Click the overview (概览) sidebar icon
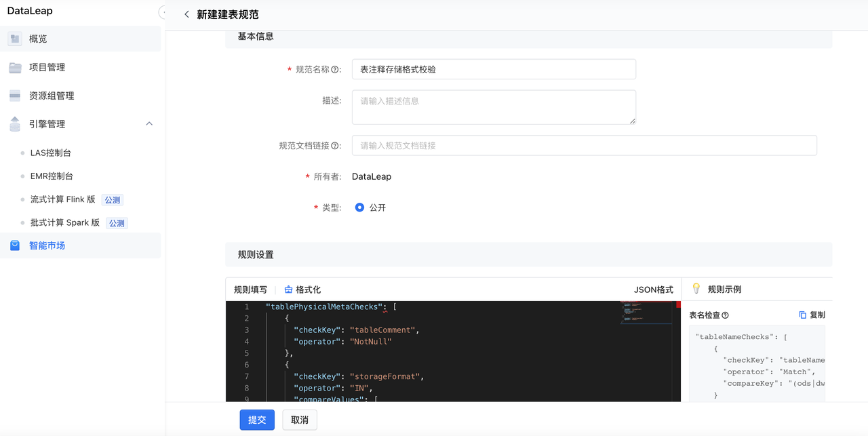 click(15, 39)
